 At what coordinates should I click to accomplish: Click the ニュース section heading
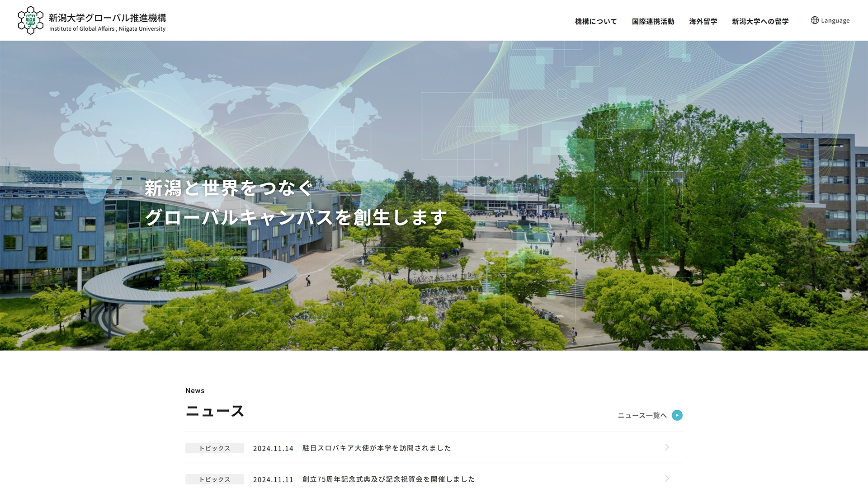pos(215,411)
